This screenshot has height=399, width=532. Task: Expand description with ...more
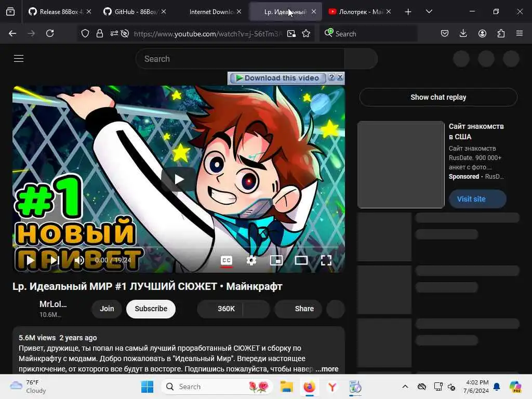[x=327, y=369]
